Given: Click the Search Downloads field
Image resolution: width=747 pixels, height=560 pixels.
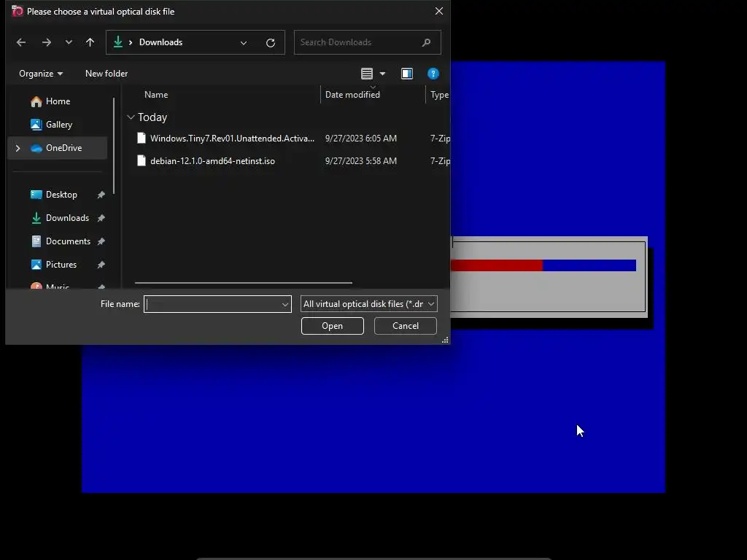Looking at the screenshot, I should tap(367, 42).
